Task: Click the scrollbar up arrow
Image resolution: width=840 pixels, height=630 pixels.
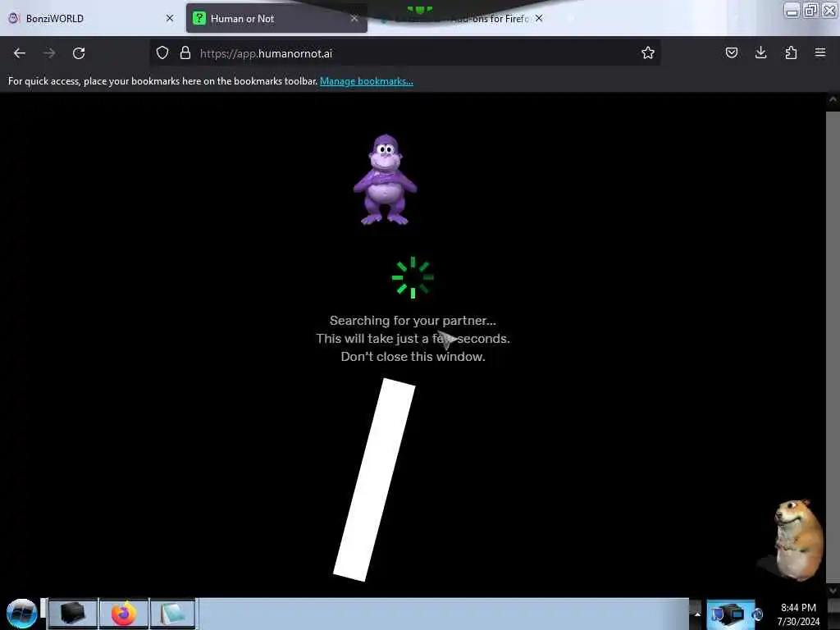Action: click(833, 99)
